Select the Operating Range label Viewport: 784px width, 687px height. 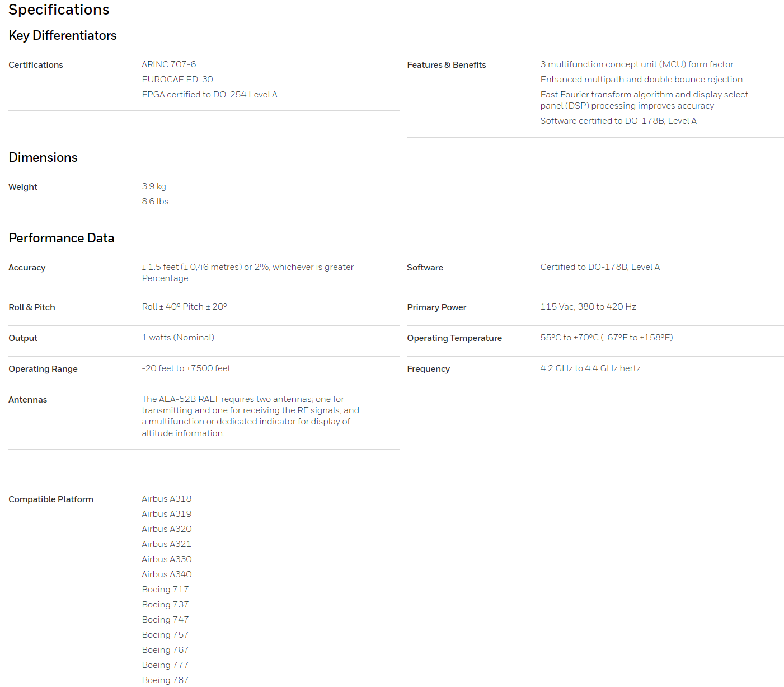pyautogui.click(x=43, y=369)
